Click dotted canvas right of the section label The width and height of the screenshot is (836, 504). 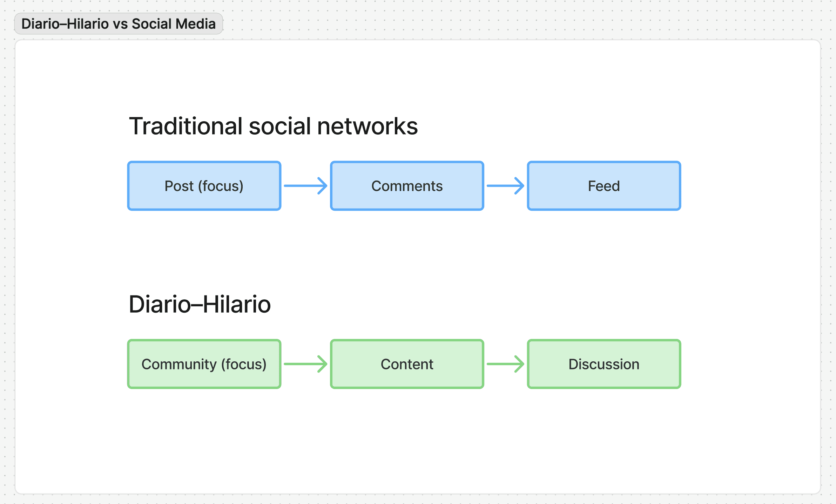pyautogui.click(x=491, y=24)
